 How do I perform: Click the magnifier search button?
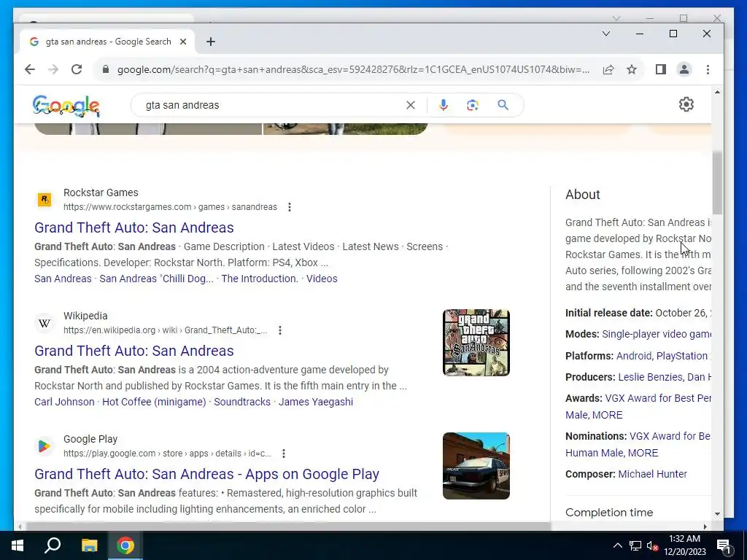click(503, 105)
